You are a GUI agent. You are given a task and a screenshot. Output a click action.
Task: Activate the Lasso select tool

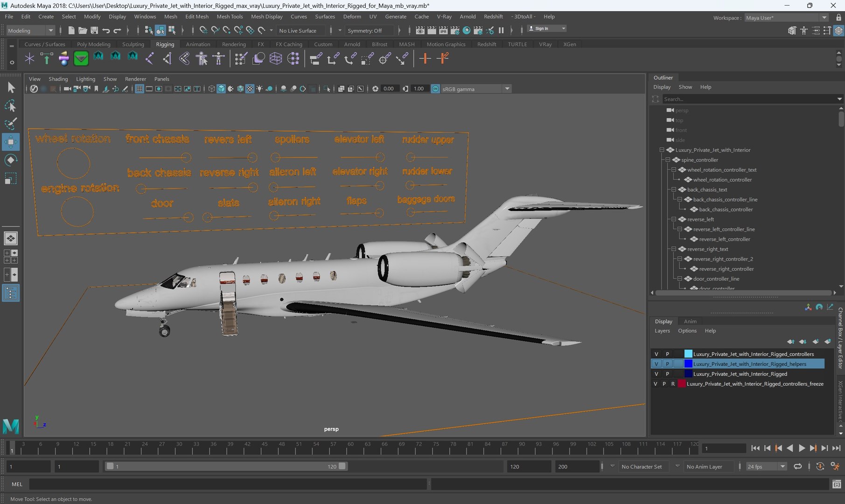point(10,106)
